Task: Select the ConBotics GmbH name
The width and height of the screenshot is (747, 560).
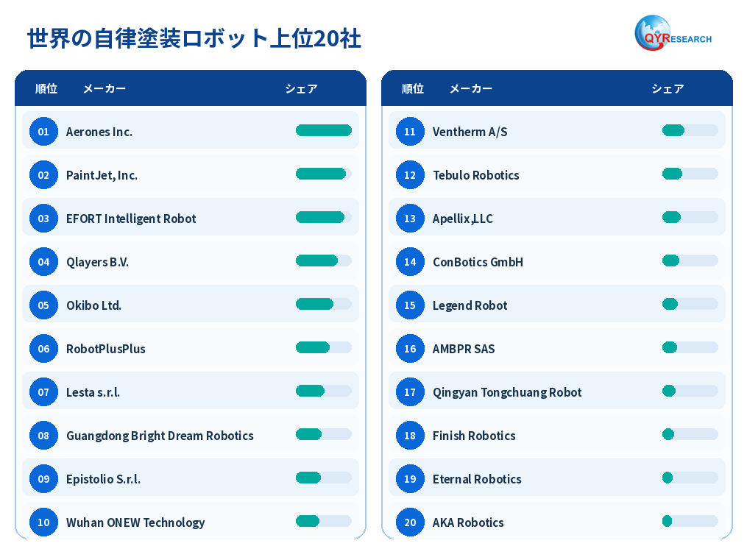Action: point(478,262)
